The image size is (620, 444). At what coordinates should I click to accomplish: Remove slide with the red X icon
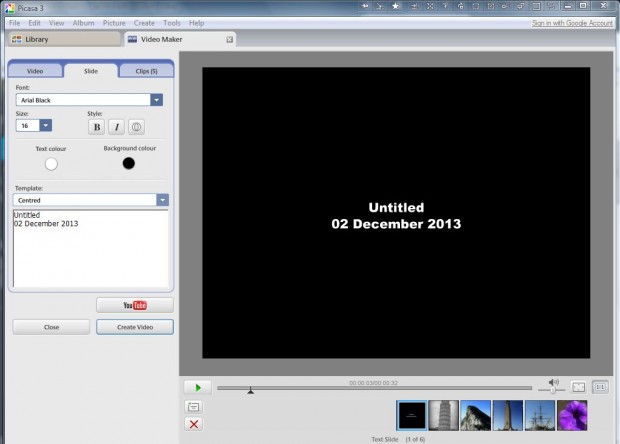point(194,425)
